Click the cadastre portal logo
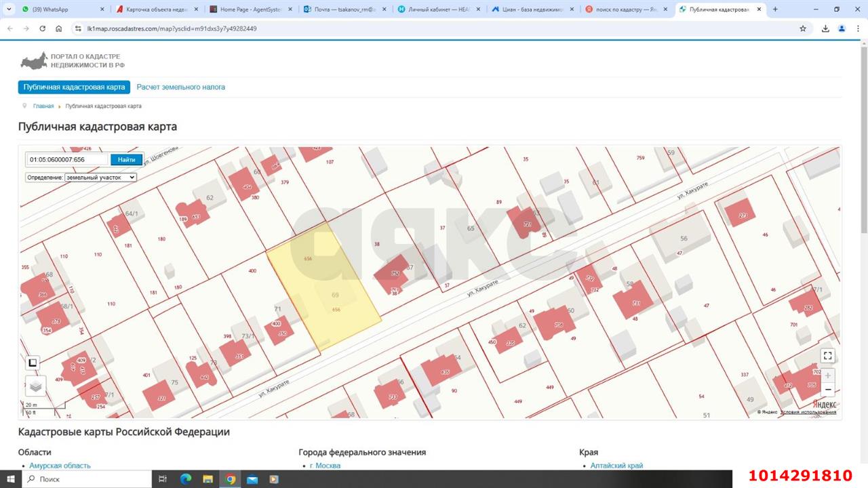This screenshot has height=488, width=868. pos(72,61)
